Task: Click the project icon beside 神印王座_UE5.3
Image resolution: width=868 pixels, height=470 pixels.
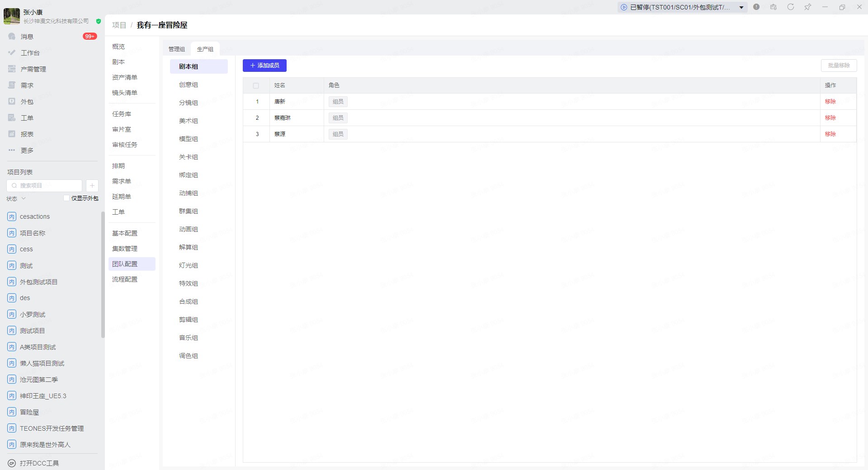Action: 12,396
